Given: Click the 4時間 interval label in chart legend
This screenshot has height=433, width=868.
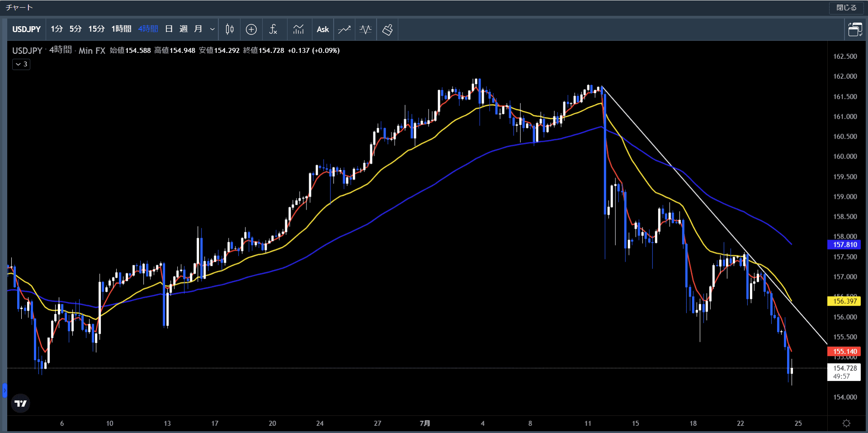Looking at the screenshot, I should pyautogui.click(x=61, y=50).
